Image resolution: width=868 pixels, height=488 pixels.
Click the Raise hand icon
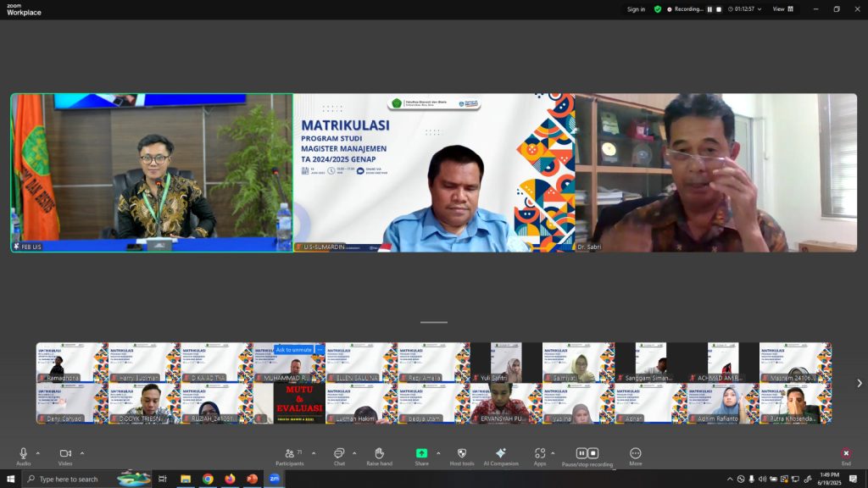(x=379, y=455)
